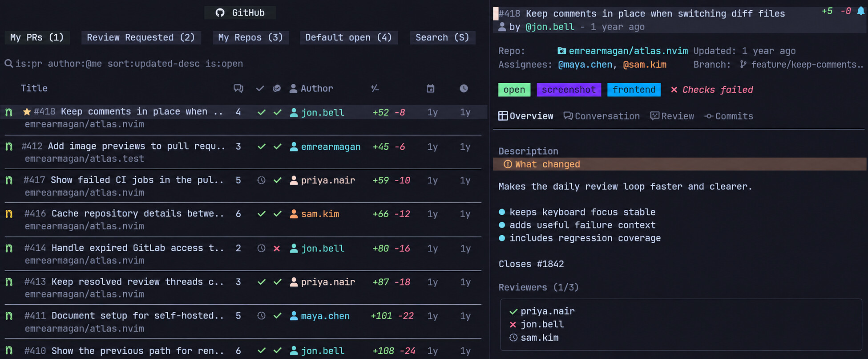
Task: Click the CI status column header icon
Action: pyautogui.click(x=277, y=88)
